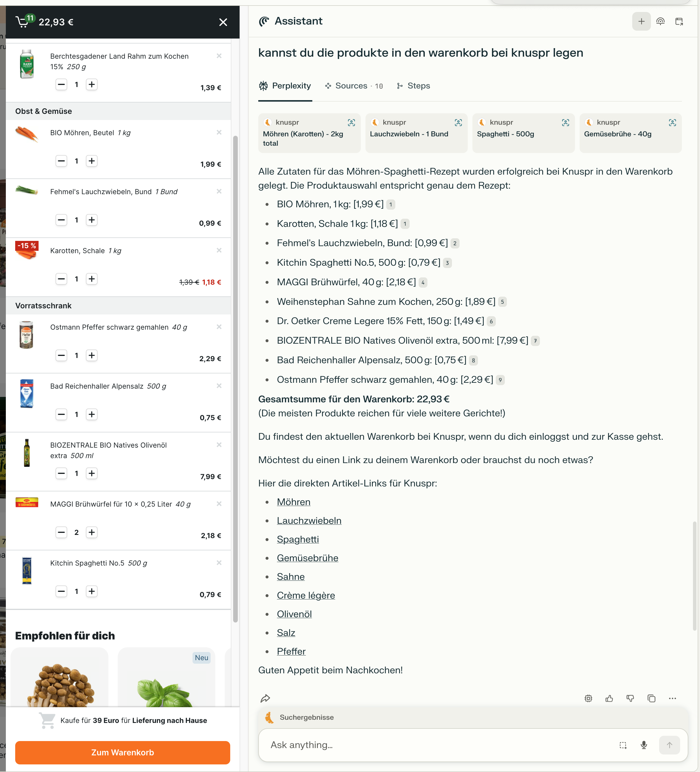Copy the assistant response with copy icon
Image resolution: width=700 pixels, height=772 pixels.
click(x=651, y=698)
